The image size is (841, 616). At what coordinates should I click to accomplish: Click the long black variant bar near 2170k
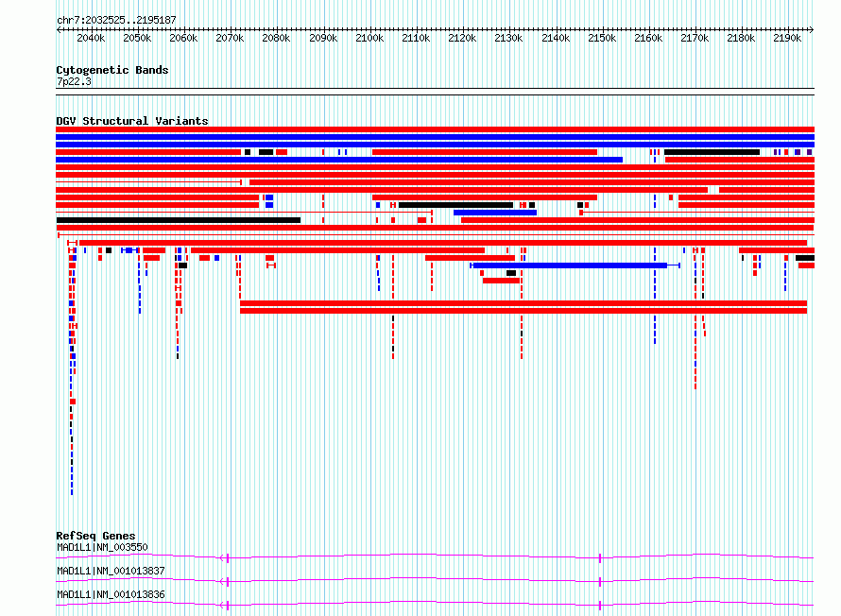coord(712,152)
